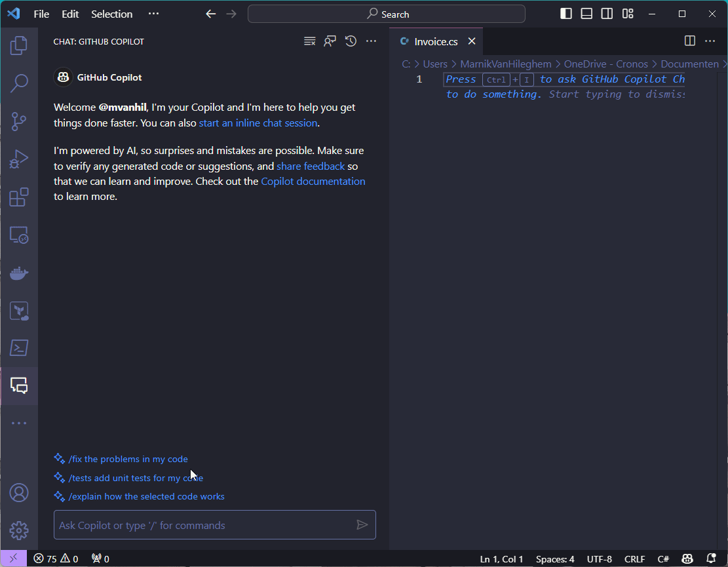The height and width of the screenshot is (567, 728).
Task: Show Copilot chat history
Action: click(351, 41)
